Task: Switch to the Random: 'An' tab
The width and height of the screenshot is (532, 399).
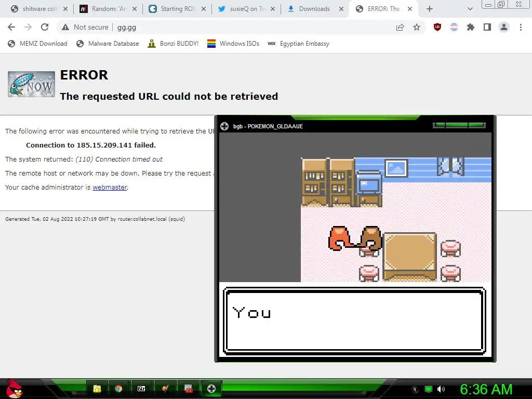Action: tap(107, 9)
